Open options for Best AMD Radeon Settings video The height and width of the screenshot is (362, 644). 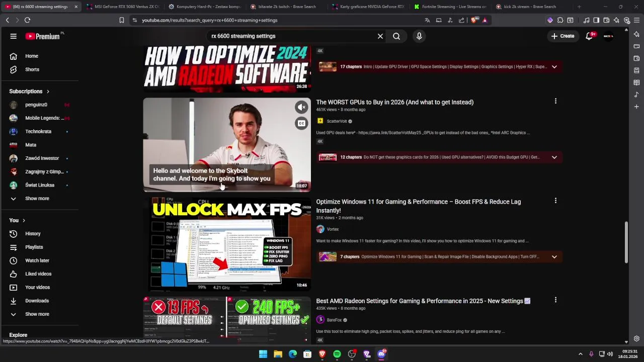pyautogui.click(x=555, y=300)
